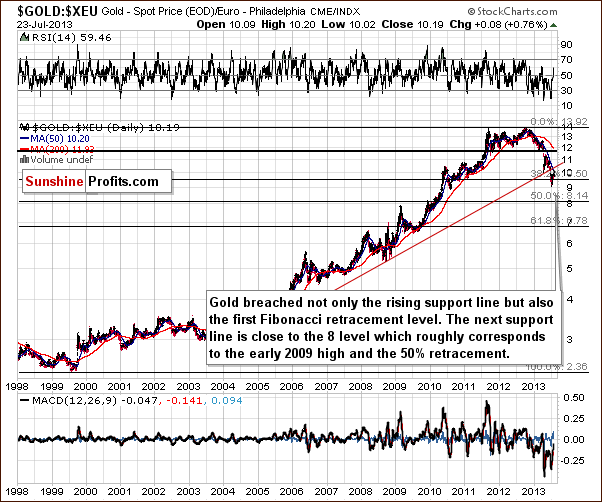Viewport: 602px width, 502px height.
Task: Click the Gold - Spot Price (EOD)/Euro description
Action: pos(203,11)
